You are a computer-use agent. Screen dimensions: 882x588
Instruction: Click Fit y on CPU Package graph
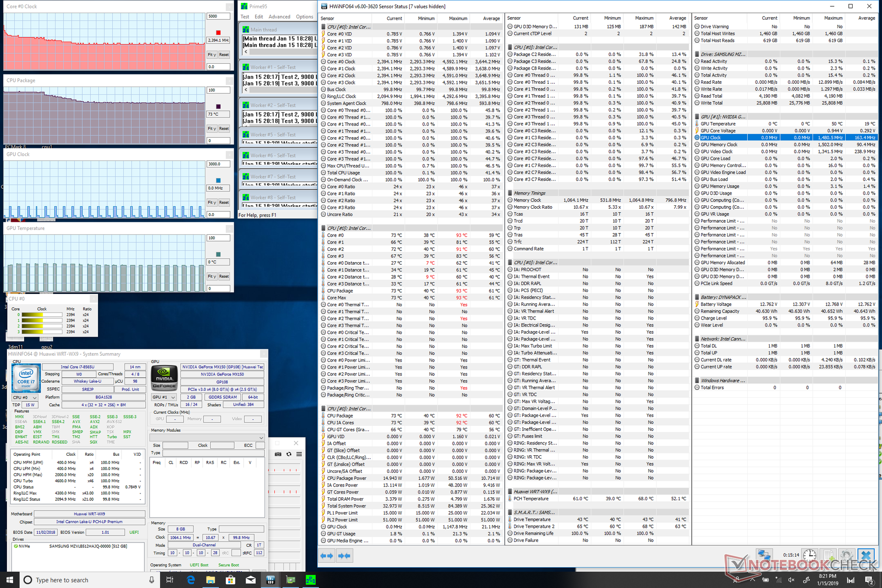(x=212, y=128)
